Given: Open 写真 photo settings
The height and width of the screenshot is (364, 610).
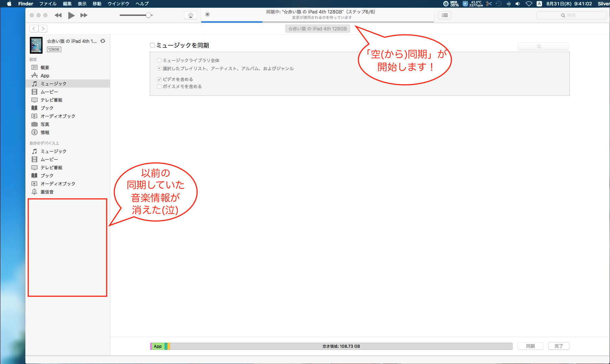Looking at the screenshot, I should (x=68, y=124).
